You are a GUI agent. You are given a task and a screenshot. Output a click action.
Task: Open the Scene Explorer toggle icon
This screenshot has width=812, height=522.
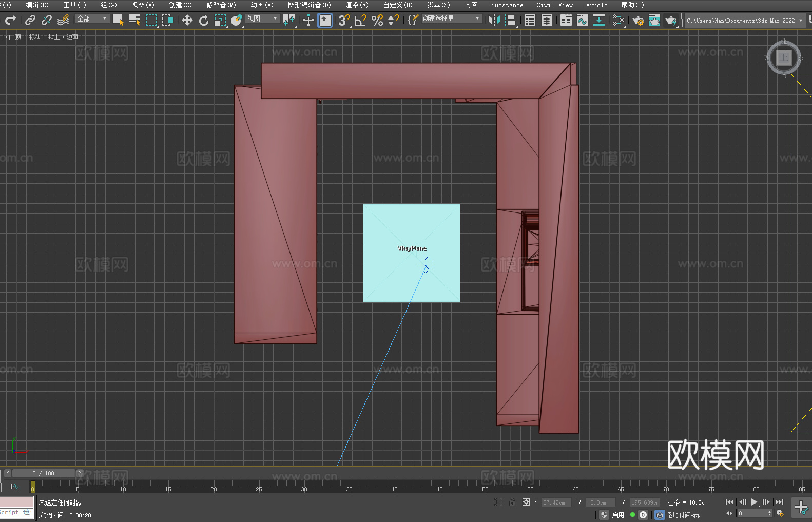[x=530, y=20]
